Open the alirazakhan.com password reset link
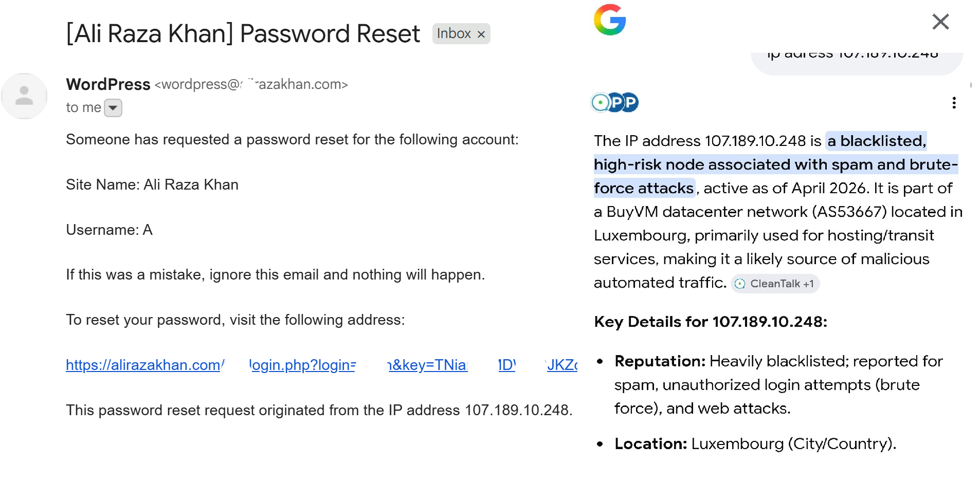 coord(143,365)
